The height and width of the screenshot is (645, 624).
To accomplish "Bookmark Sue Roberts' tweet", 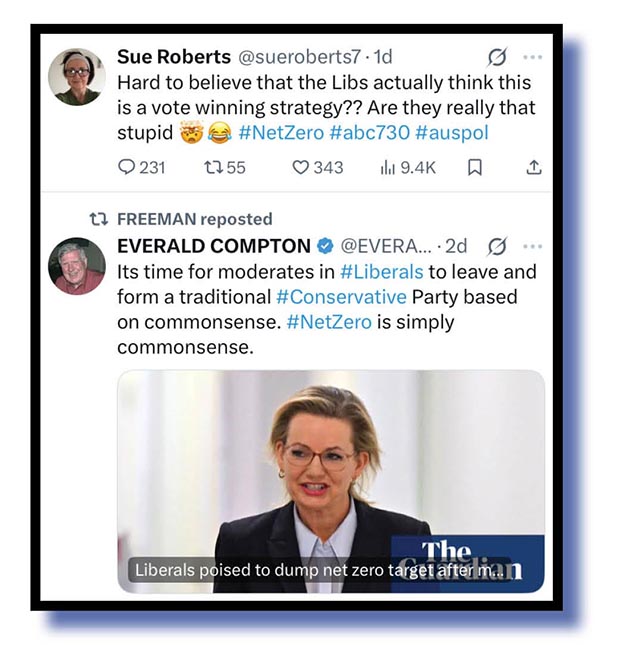I will [x=475, y=167].
